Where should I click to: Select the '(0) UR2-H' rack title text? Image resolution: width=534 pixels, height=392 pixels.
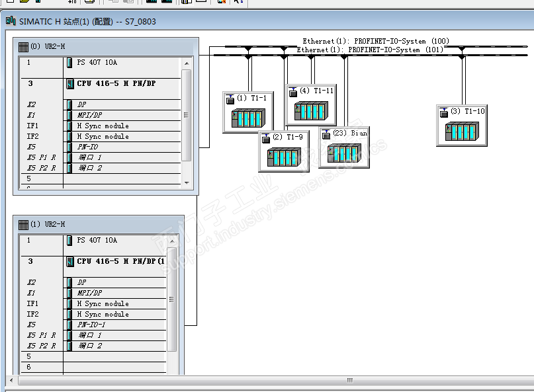48,46
